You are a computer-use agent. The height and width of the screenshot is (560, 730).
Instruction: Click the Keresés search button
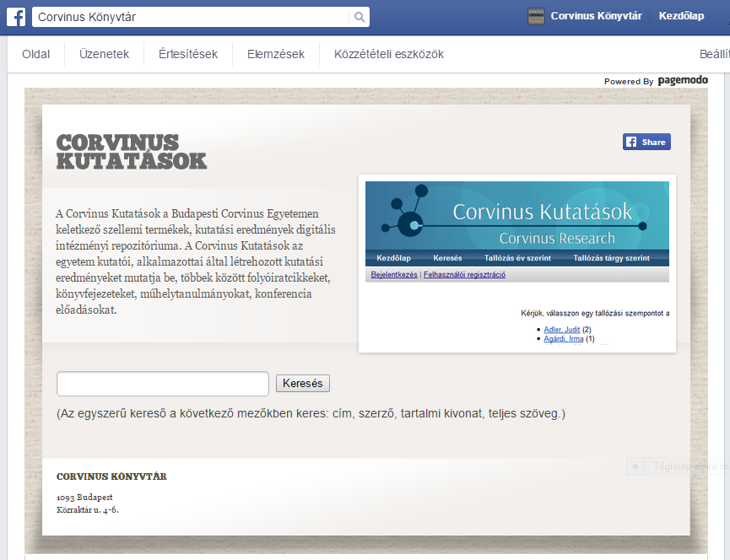point(303,383)
